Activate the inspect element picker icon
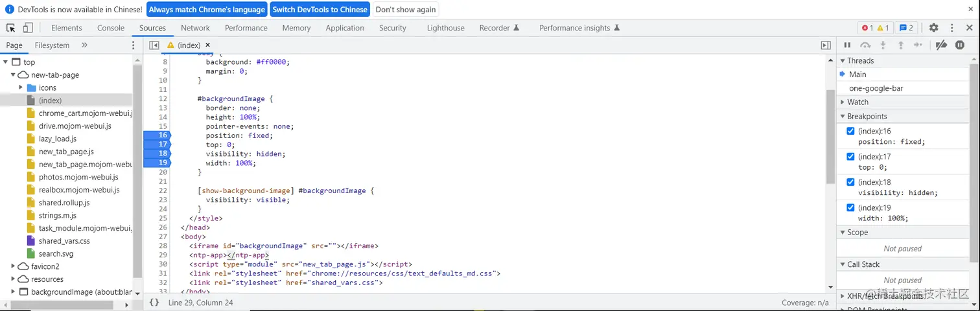This screenshot has height=311, width=980. tap(11, 28)
